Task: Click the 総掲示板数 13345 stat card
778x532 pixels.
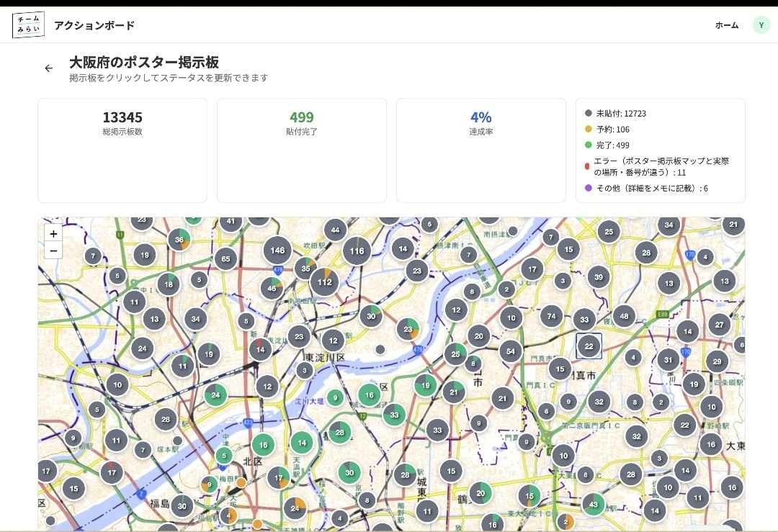Action: (x=122, y=150)
